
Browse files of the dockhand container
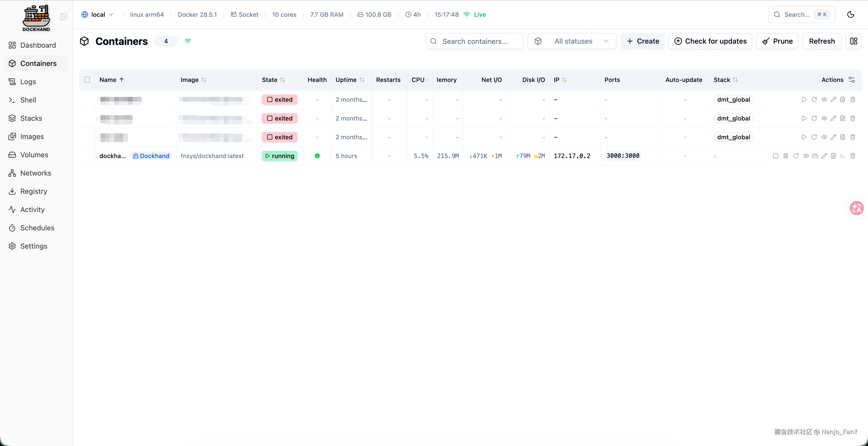pyautogui.click(x=815, y=156)
